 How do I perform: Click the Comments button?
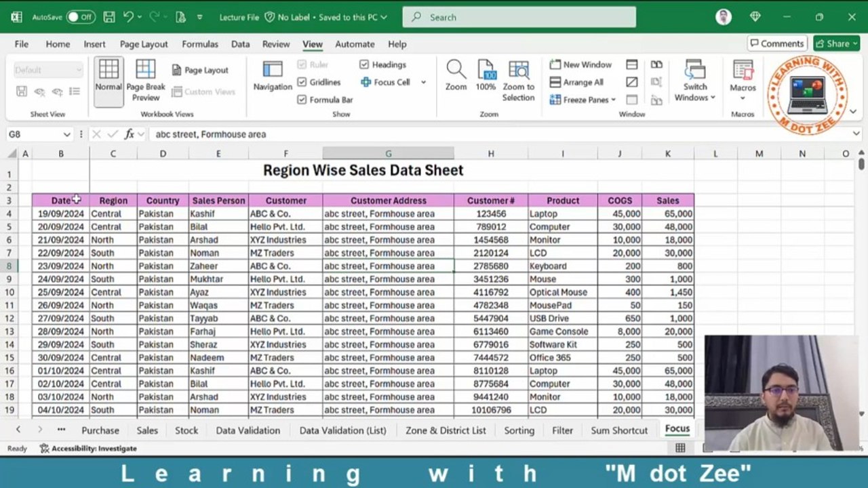[x=777, y=43]
